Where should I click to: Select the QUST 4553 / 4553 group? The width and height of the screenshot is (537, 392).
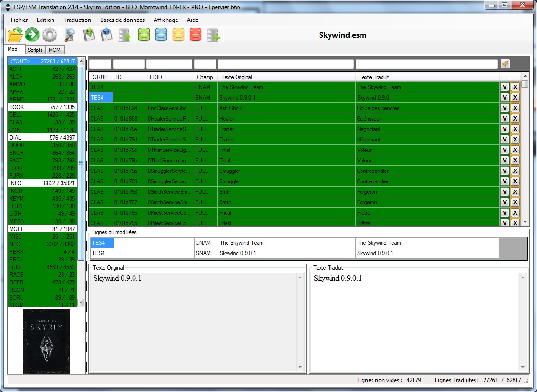(x=42, y=267)
